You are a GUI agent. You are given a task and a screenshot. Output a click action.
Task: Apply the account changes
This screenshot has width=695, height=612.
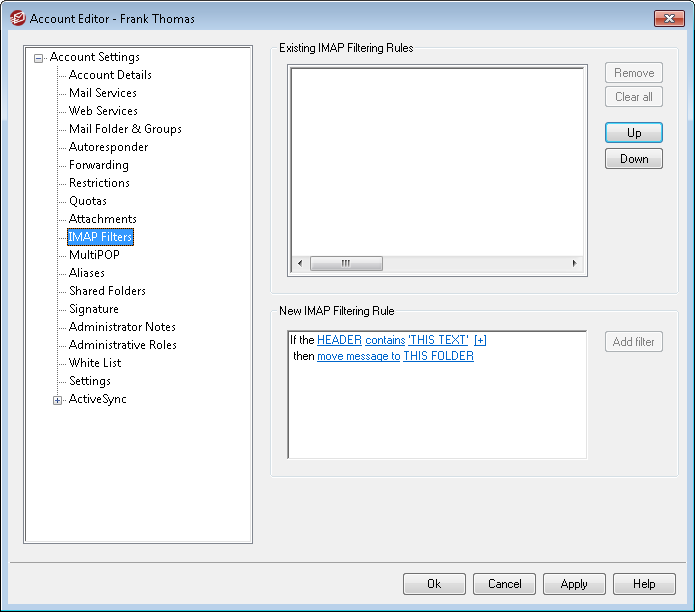(574, 584)
